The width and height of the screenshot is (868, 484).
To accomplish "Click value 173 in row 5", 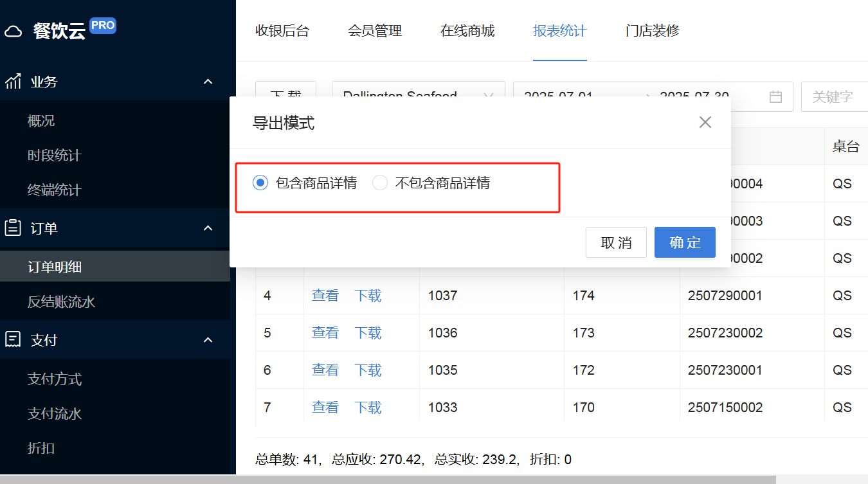I will [584, 333].
